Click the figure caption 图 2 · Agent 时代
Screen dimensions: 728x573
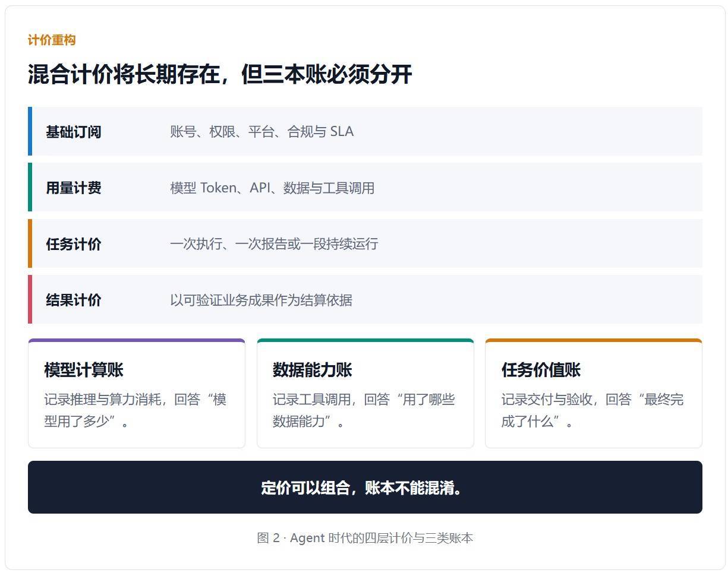point(365,538)
